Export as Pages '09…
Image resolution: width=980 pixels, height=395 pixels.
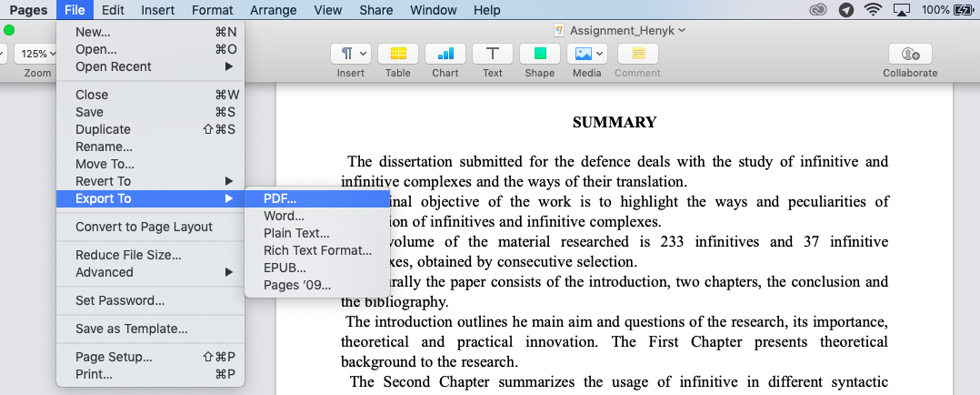point(317,286)
